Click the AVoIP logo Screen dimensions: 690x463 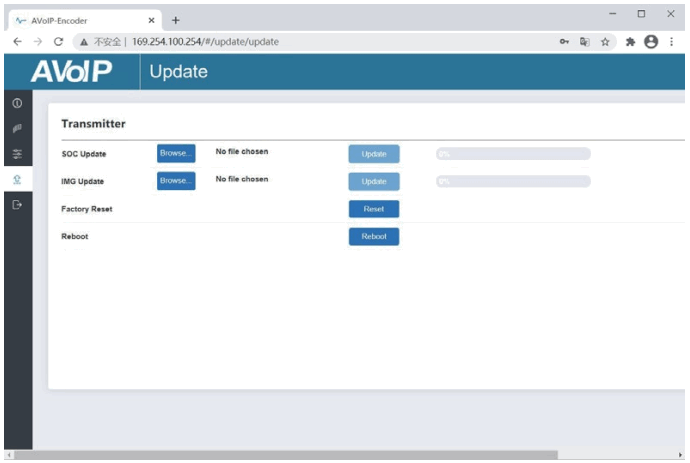point(71,71)
